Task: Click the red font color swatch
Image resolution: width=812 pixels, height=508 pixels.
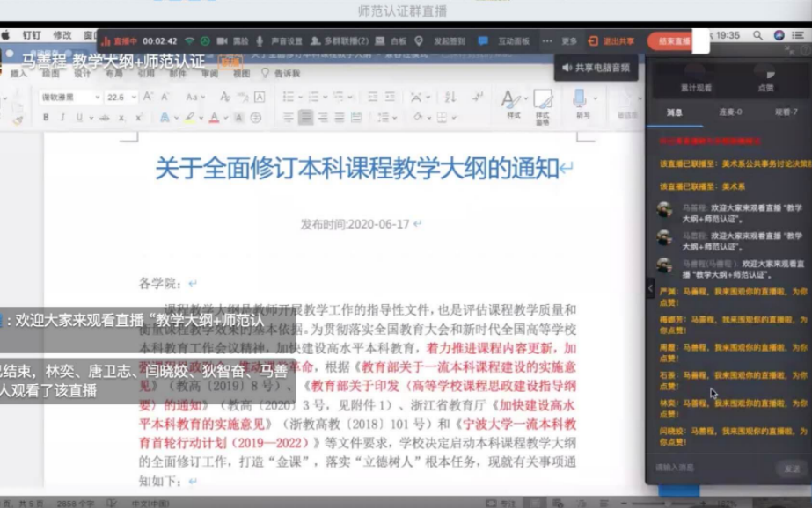Action: (215, 118)
